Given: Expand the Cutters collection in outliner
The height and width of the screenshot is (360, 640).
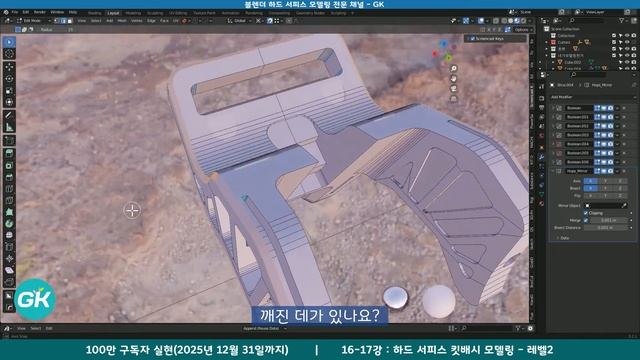Looking at the screenshot, I should [x=547, y=42].
